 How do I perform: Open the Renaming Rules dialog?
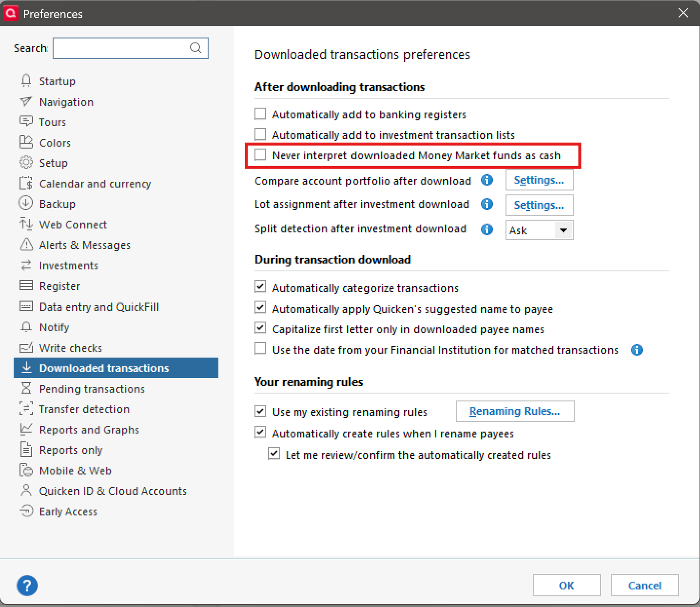[515, 411]
